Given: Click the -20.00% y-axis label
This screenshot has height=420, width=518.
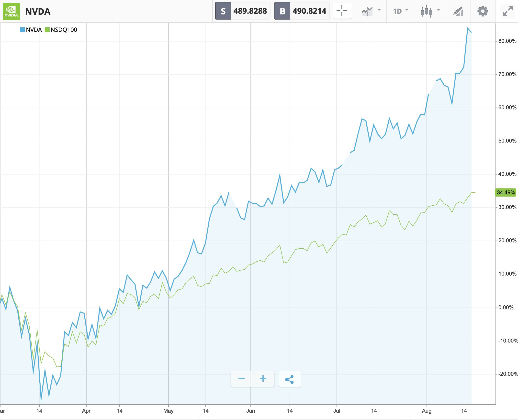Looking at the screenshot, I should click(508, 374).
